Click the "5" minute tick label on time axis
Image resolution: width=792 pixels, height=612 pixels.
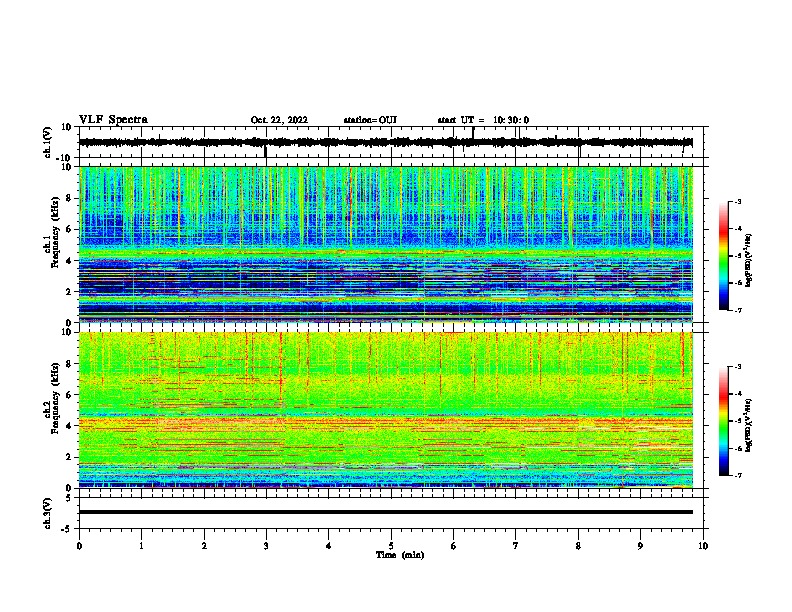pos(391,546)
